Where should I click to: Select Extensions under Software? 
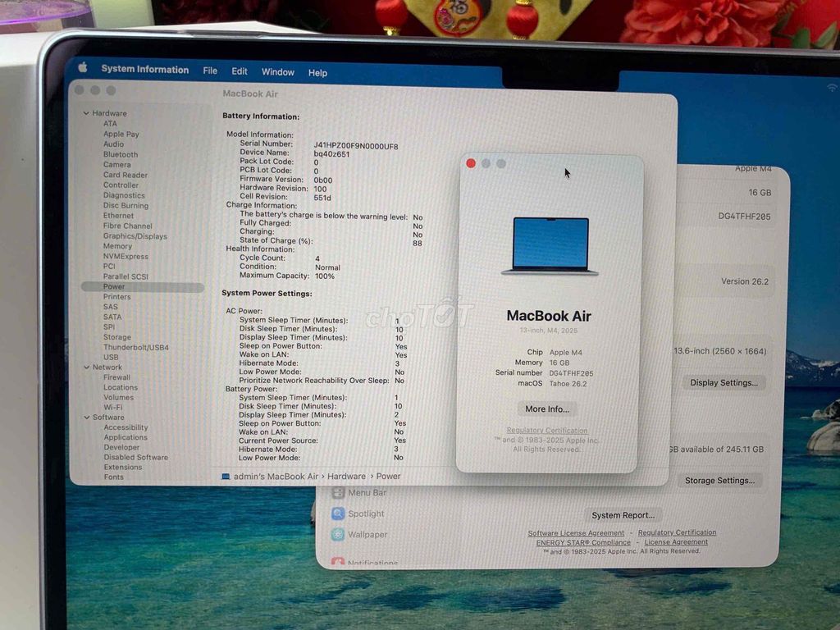coord(123,467)
